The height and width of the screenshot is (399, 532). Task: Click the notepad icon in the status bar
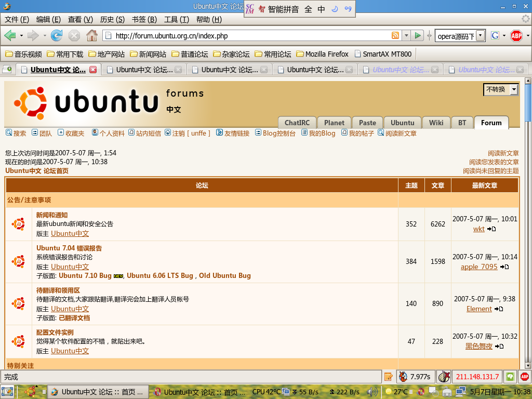coord(388,377)
